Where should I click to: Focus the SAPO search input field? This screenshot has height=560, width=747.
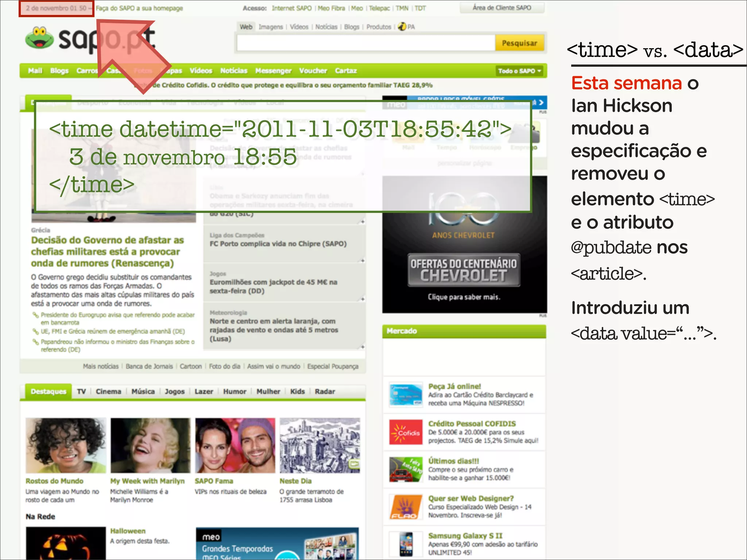click(x=366, y=43)
